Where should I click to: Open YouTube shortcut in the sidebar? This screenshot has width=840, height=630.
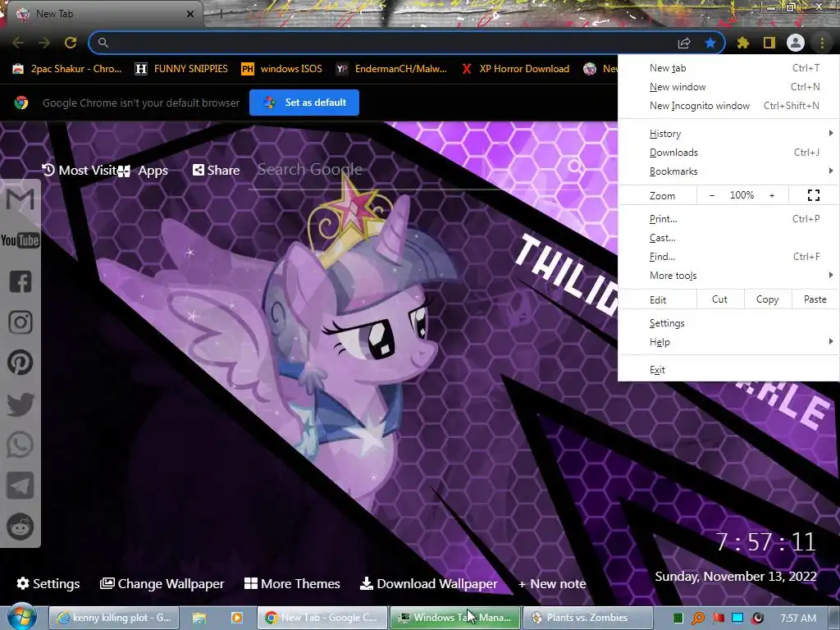tap(21, 240)
